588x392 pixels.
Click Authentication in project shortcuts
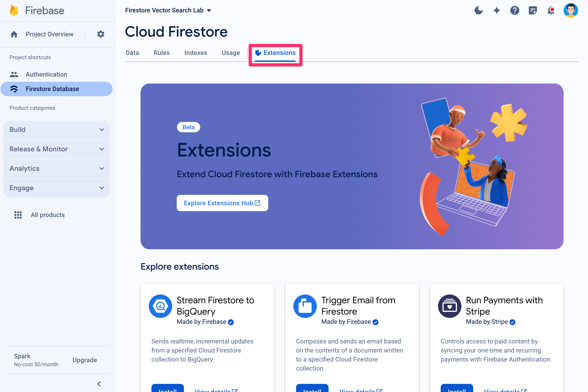46,74
